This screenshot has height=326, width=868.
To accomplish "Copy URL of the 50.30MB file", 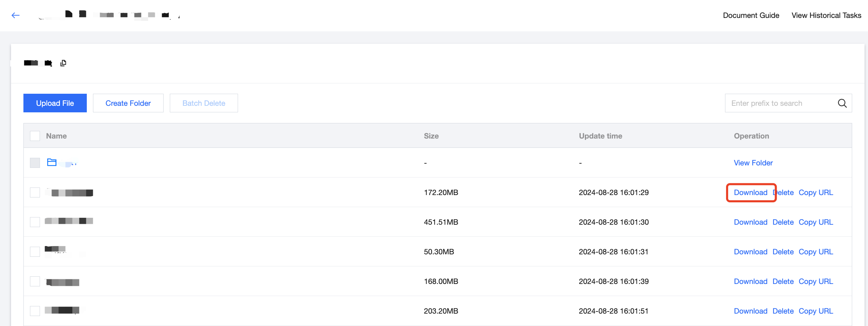I will (816, 252).
